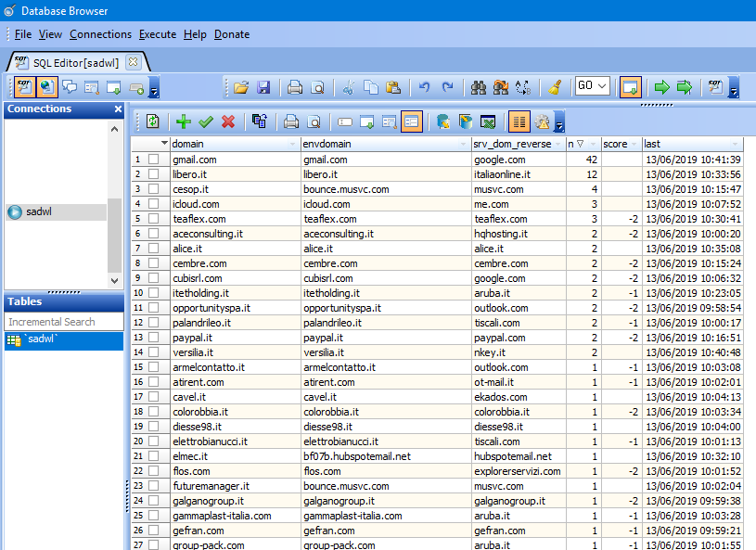Screen dimensions: 756x550
Task: Open the envdomain column filter arrow
Action: point(463,144)
